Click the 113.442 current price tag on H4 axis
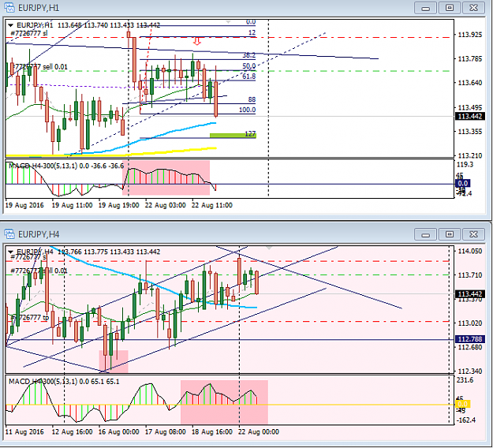Image resolution: width=493 pixels, height=448 pixels. click(470, 294)
